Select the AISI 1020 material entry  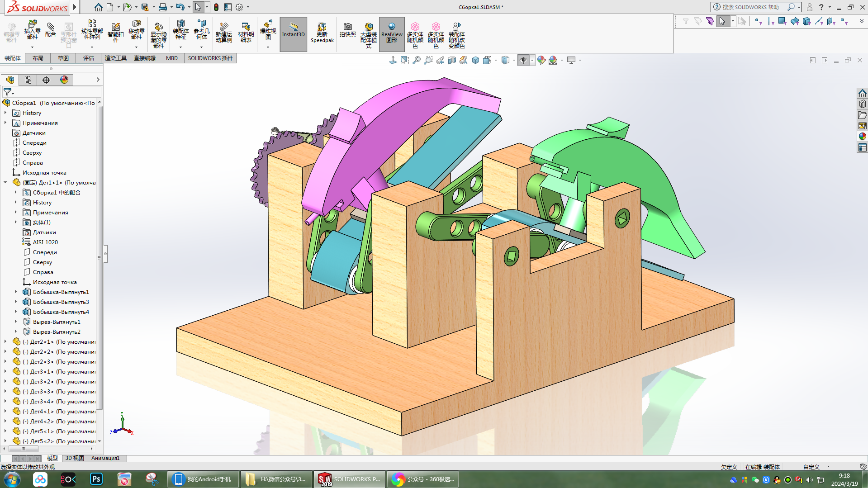click(x=45, y=242)
